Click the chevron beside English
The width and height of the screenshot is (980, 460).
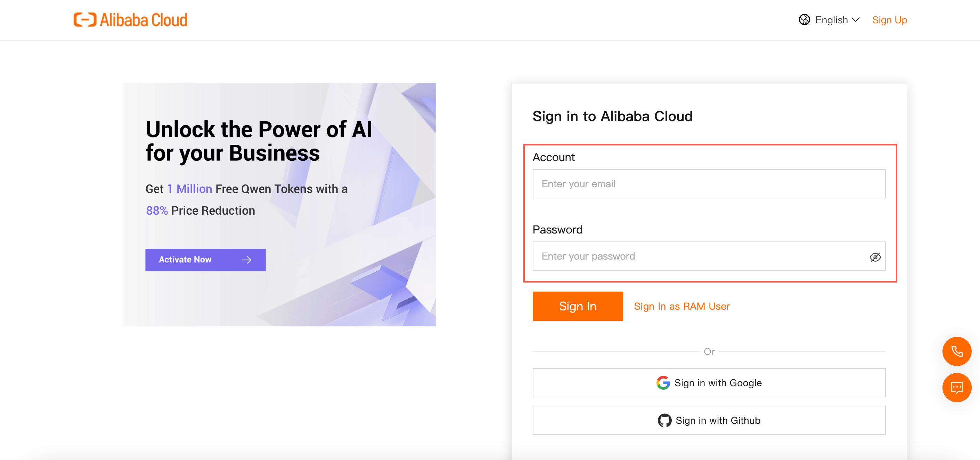coord(856,20)
